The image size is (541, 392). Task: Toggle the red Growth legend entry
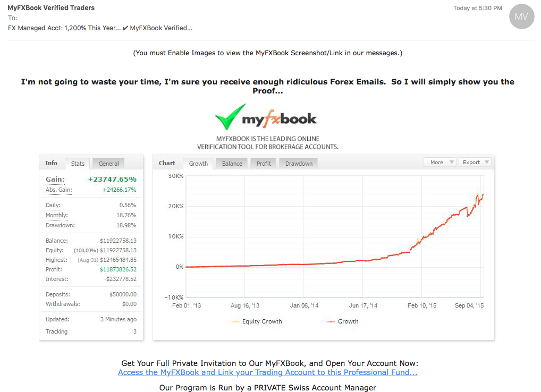[343, 321]
